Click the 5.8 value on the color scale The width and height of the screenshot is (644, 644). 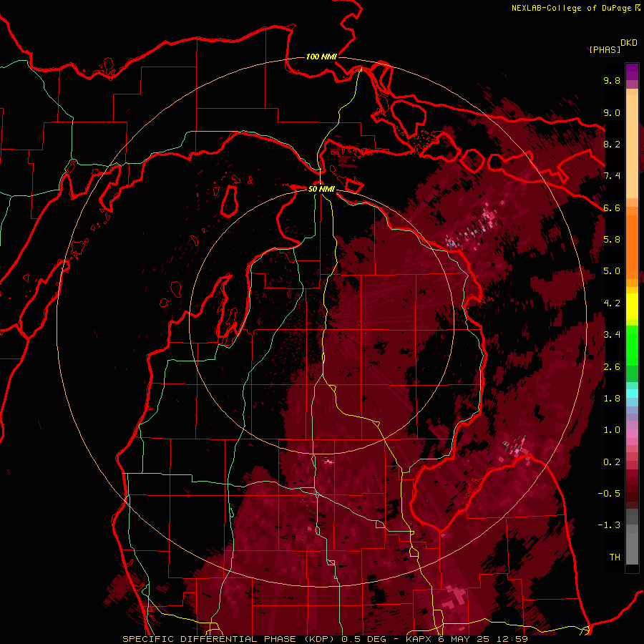click(x=612, y=240)
